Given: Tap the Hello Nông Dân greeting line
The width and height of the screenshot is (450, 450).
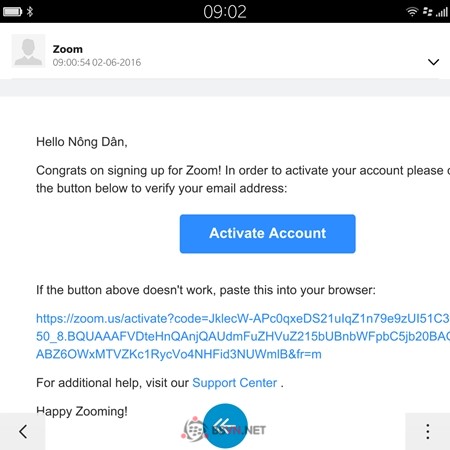Looking at the screenshot, I should pos(82,142).
